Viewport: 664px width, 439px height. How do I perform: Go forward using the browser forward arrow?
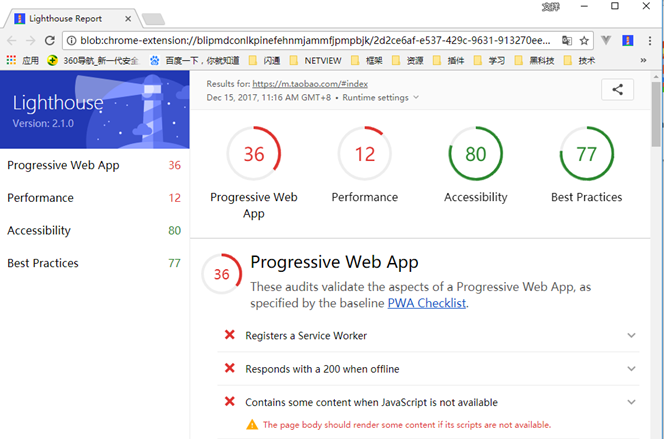30,41
